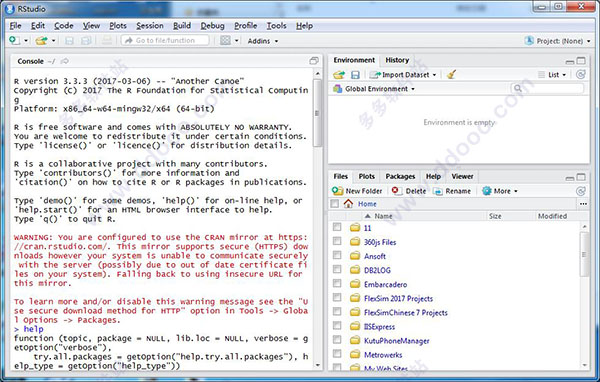Open the Profile menu
600x382 pixels.
click(x=246, y=26)
